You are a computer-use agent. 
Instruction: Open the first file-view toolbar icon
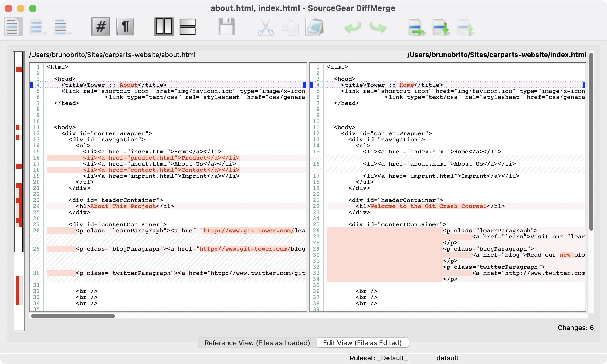pyautogui.click(x=13, y=27)
